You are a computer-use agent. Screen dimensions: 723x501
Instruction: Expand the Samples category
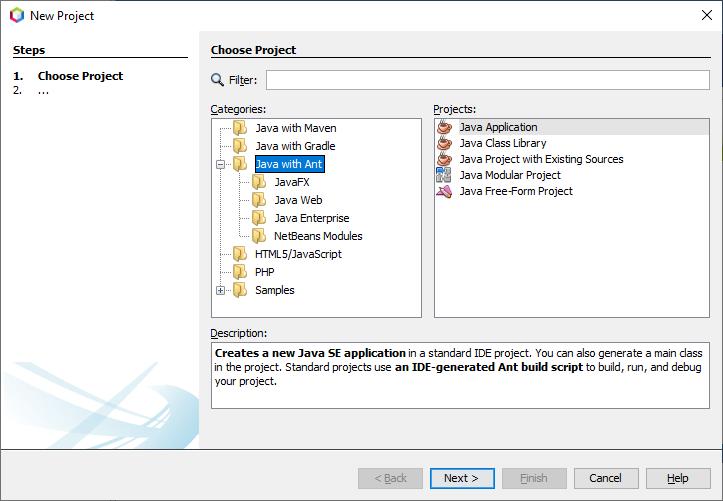(220, 290)
